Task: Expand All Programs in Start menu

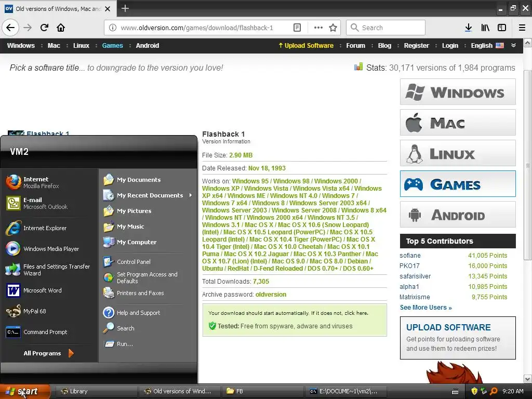Action: click(48, 353)
